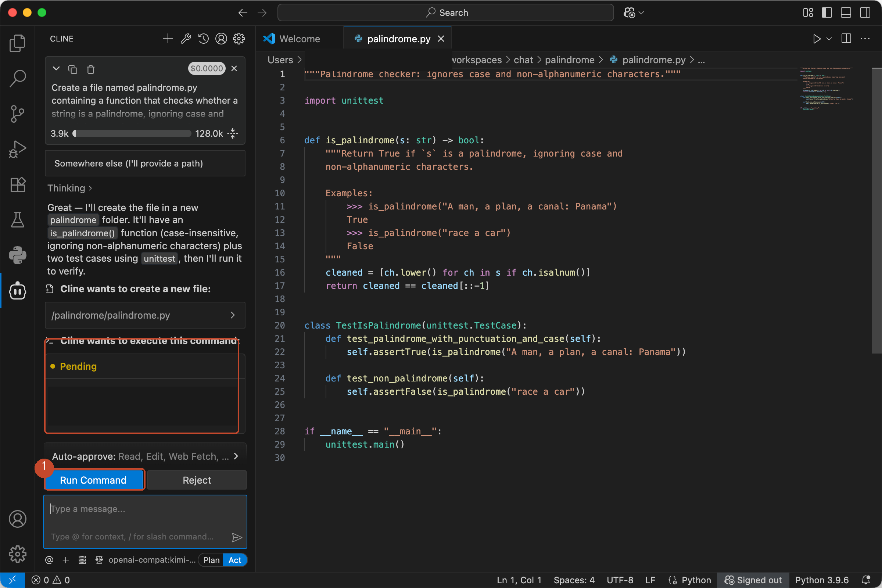This screenshot has height=588, width=882.
Task: Expand the /palindrome/palindrome.py file entry
Action: [x=145, y=315]
